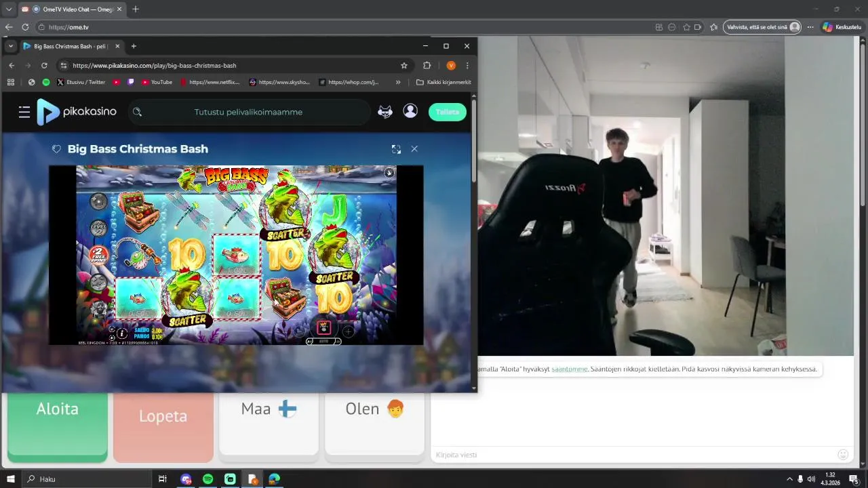Click the AUTO autoplay button

[x=324, y=341]
